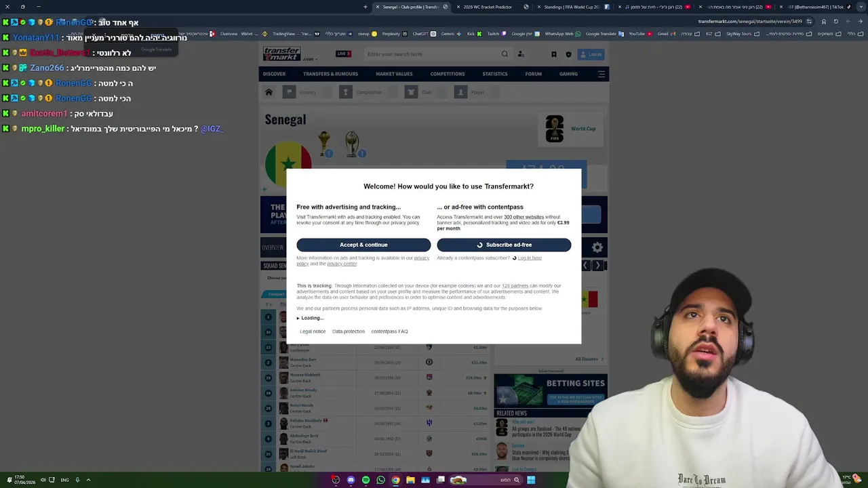Click the detailed search person icon
This screenshot has height=488, width=868.
click(521, 54)
